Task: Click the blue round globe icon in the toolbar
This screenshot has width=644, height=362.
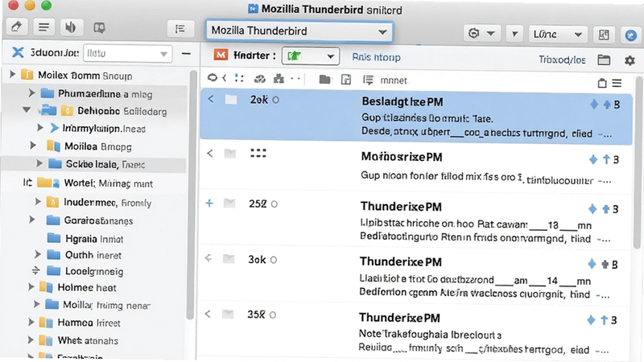Action: pos(631,35)
